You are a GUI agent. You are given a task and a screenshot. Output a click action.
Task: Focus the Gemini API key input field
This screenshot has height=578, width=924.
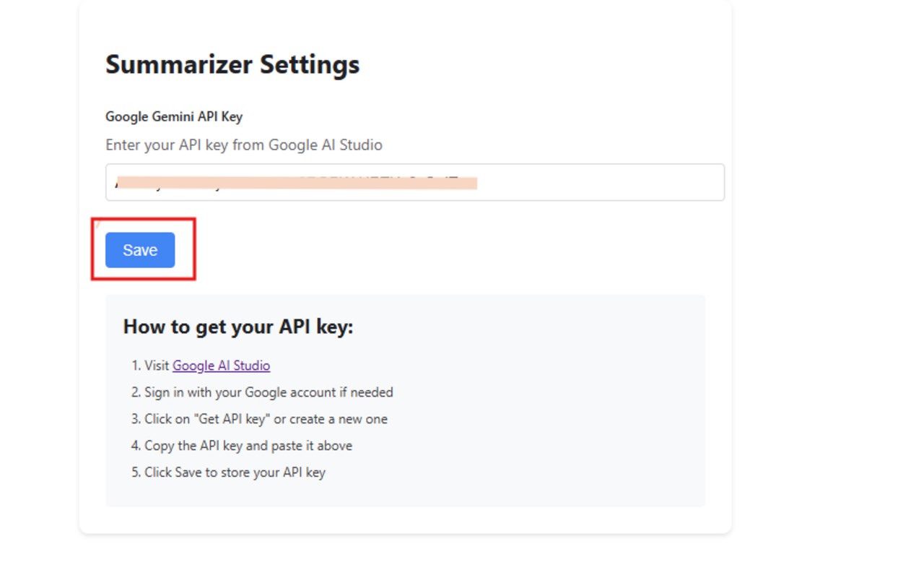(414, 182)
